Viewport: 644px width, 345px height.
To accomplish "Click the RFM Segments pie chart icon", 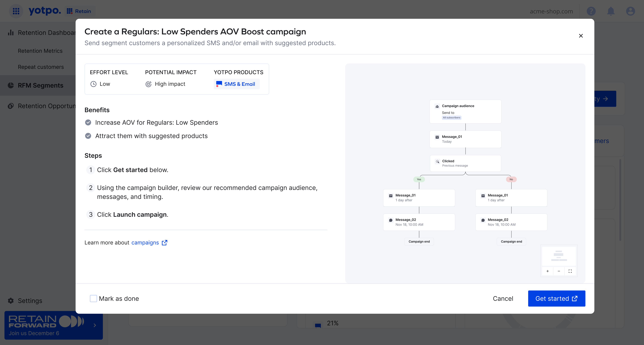I will click(11, 85).
